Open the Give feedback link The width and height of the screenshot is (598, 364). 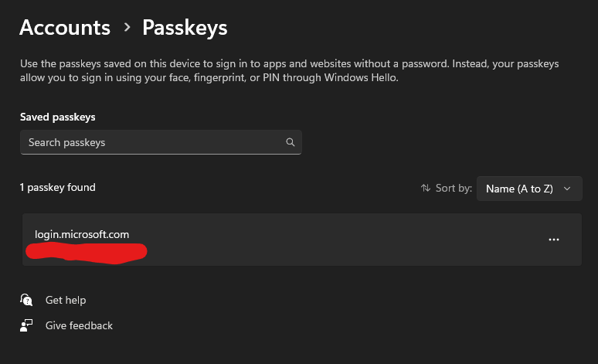(79, 325)
